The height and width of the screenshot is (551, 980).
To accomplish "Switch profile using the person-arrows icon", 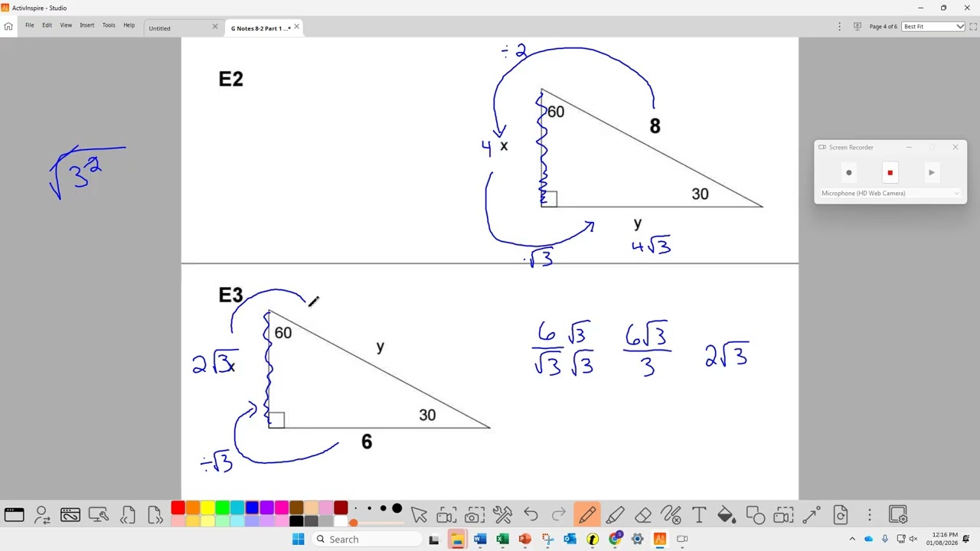I will 42,515.
